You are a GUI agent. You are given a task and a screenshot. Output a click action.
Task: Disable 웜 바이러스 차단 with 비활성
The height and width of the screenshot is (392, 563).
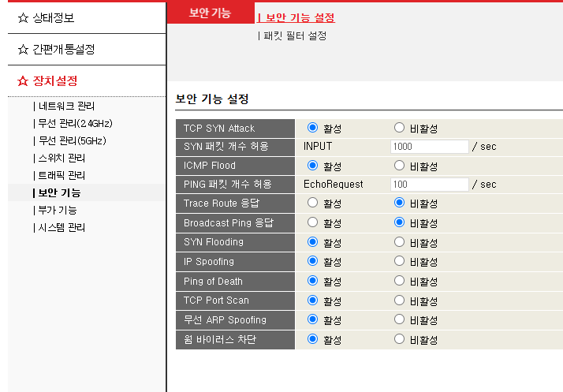pos(399,339)
